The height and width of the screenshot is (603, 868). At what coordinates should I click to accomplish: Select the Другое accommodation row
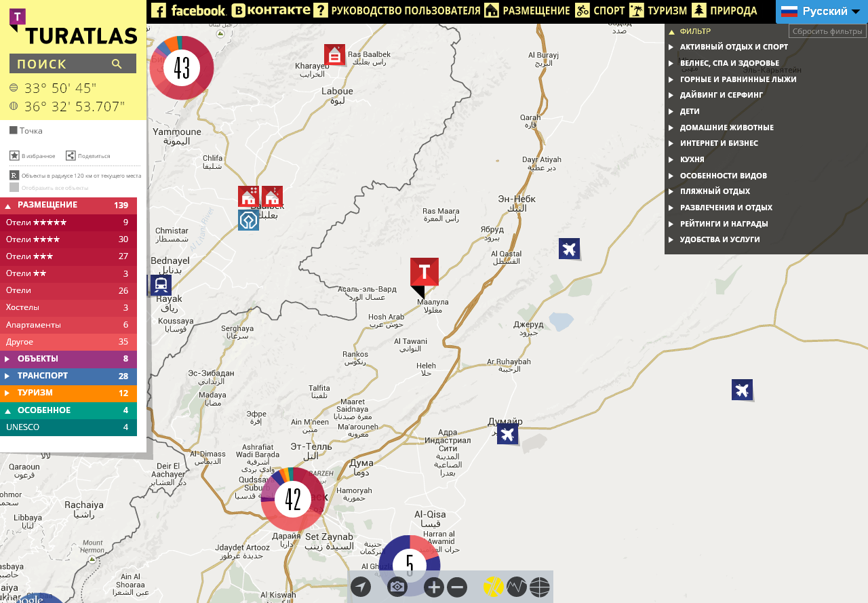coord(68,342)
